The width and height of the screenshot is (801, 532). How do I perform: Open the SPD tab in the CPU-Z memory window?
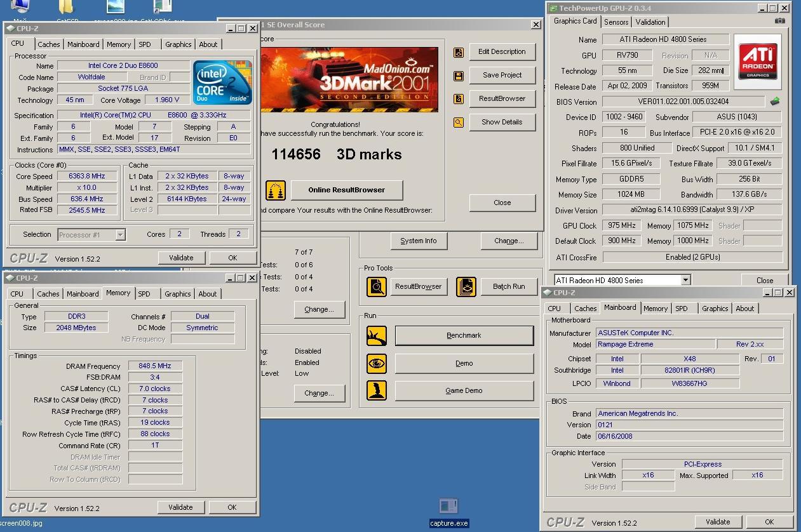(x=144, y=294)
